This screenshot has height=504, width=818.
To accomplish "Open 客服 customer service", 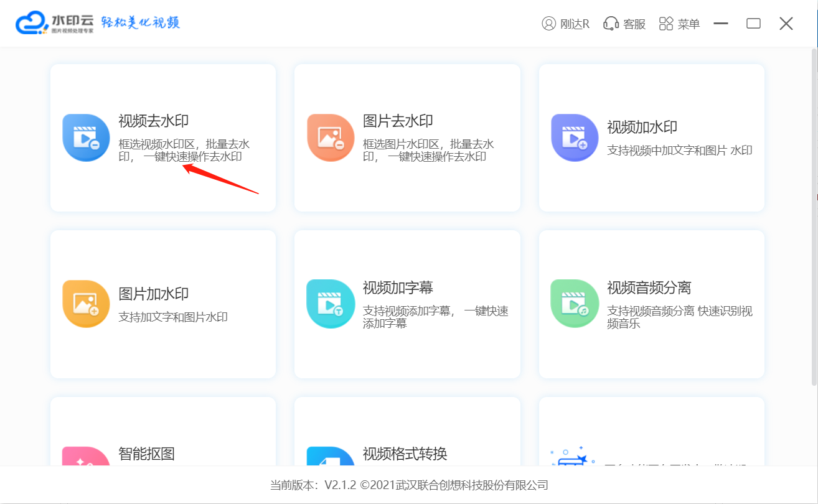I will [624, 24].
